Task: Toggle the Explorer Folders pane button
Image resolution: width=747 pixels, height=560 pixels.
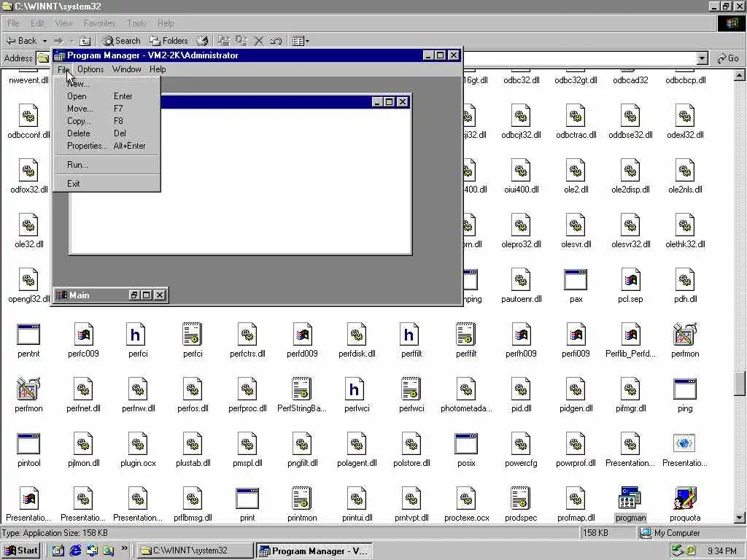Action: coord(169,41)
